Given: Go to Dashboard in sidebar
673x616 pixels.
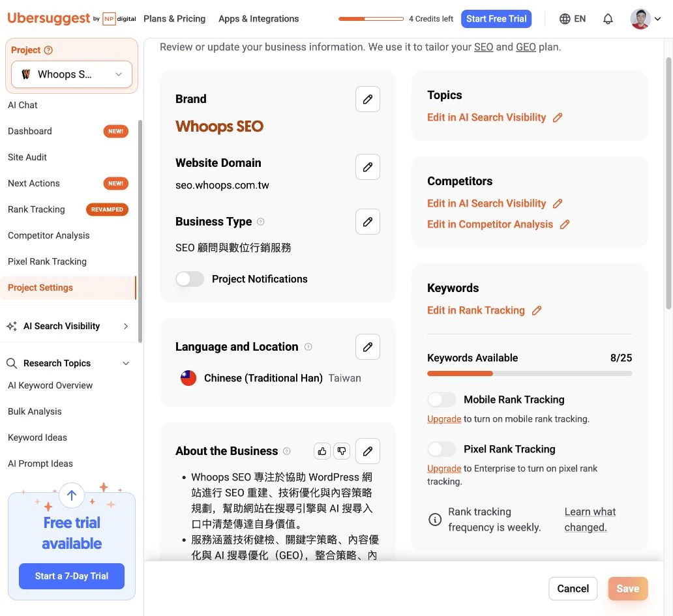Looking at the screenshot, I should tap(29, 131).
